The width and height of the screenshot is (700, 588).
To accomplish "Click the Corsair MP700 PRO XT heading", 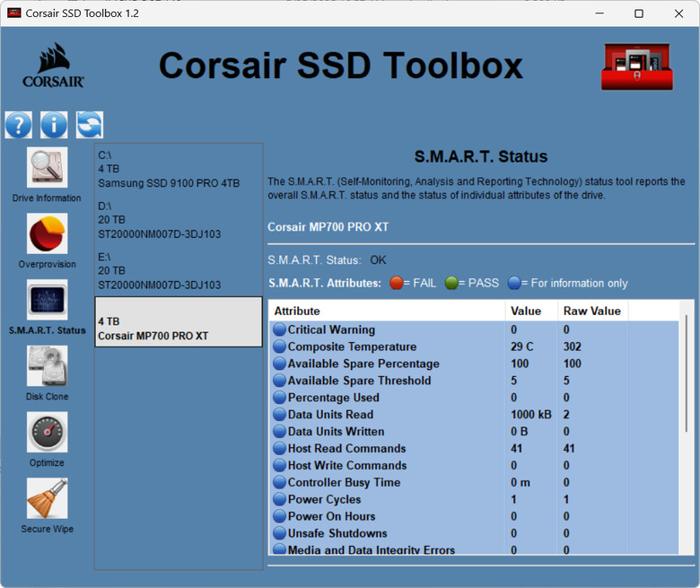I will [328, 227].
